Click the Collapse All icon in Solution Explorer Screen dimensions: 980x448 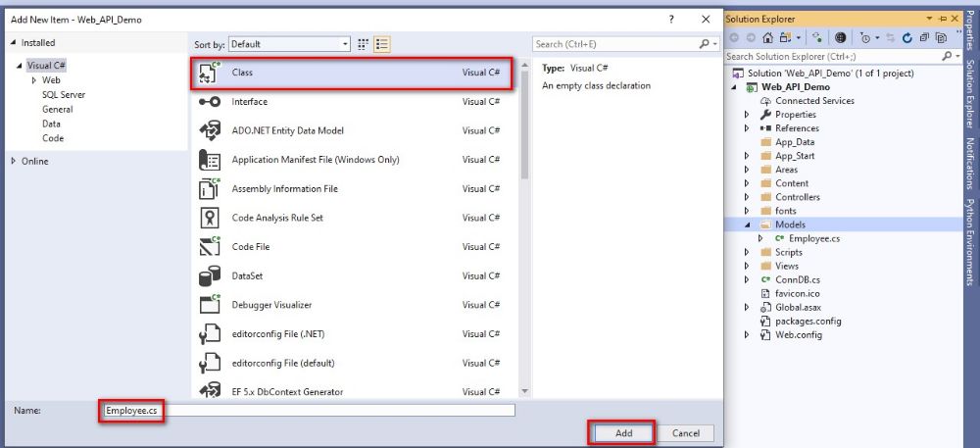point(924,37)
